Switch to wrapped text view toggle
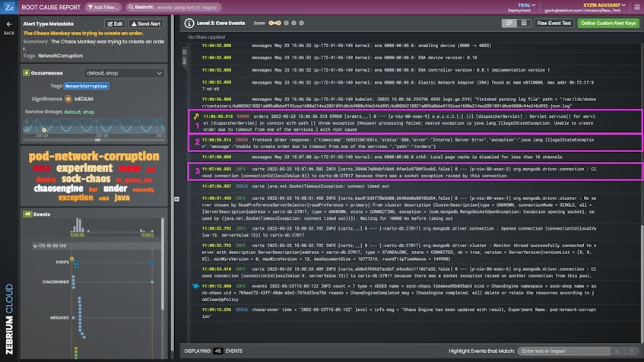 (x=511, y=24)
